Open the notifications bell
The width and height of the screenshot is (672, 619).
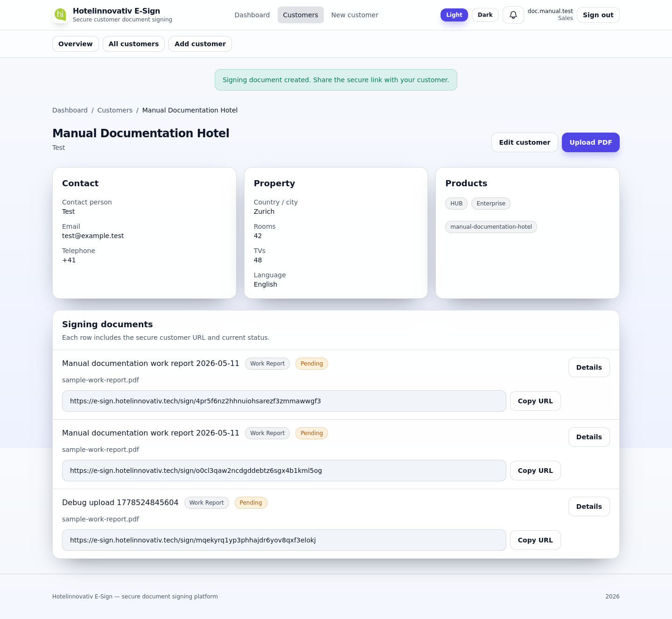click(513, 15)
